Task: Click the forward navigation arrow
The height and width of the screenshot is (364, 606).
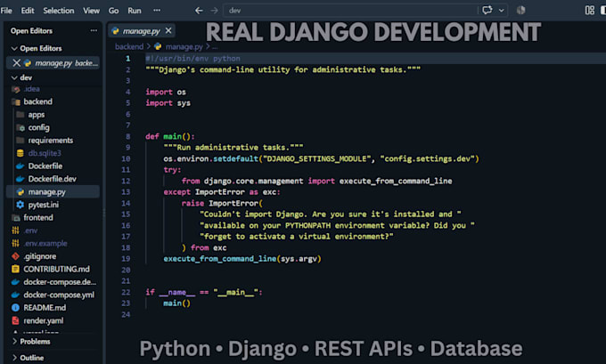Action: 214,11
